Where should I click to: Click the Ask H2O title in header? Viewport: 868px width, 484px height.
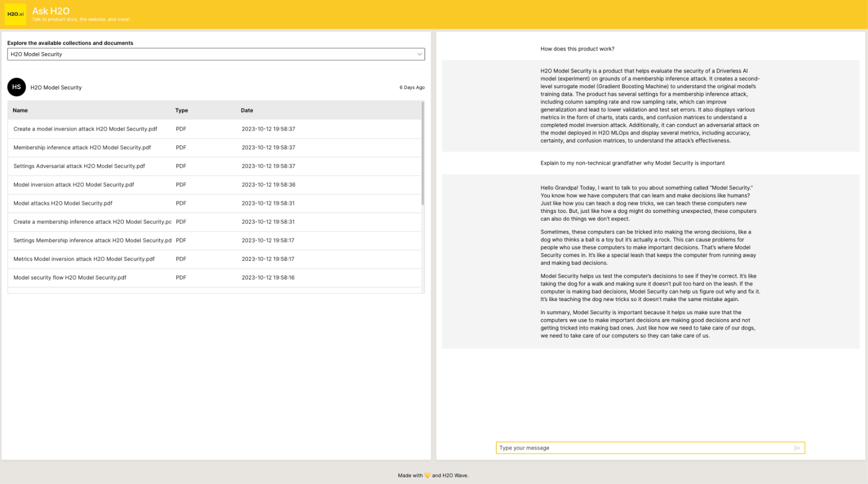click(51, 11)
